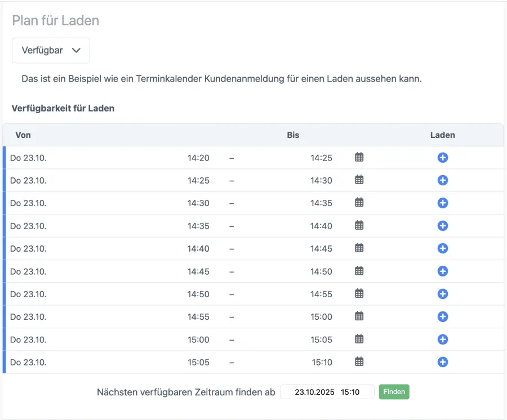Add booking with plus icon at 14:35
507x420 pixels.
(443, 226)
